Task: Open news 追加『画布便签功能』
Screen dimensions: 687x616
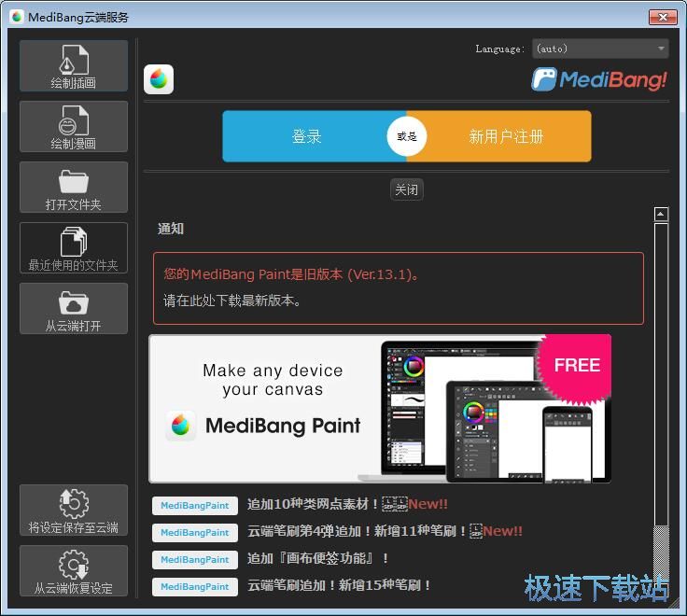Action: pyautogui.click(x=317, y=559)
